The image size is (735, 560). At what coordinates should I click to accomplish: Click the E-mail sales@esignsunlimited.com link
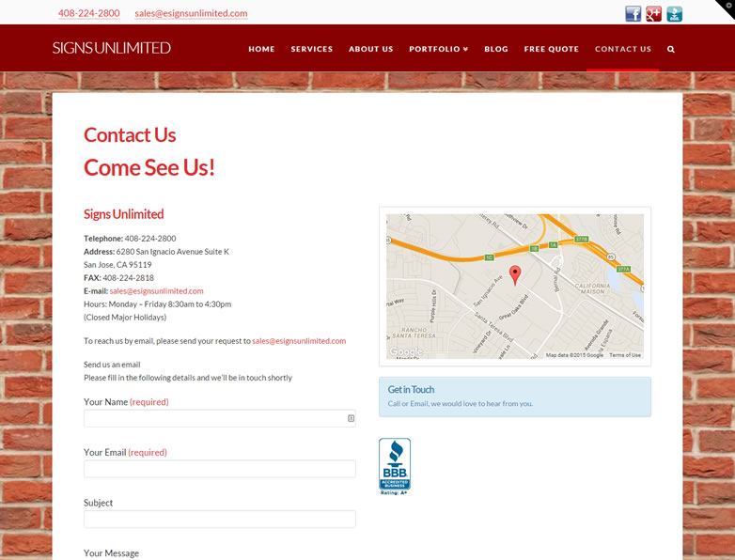[156, 291]
